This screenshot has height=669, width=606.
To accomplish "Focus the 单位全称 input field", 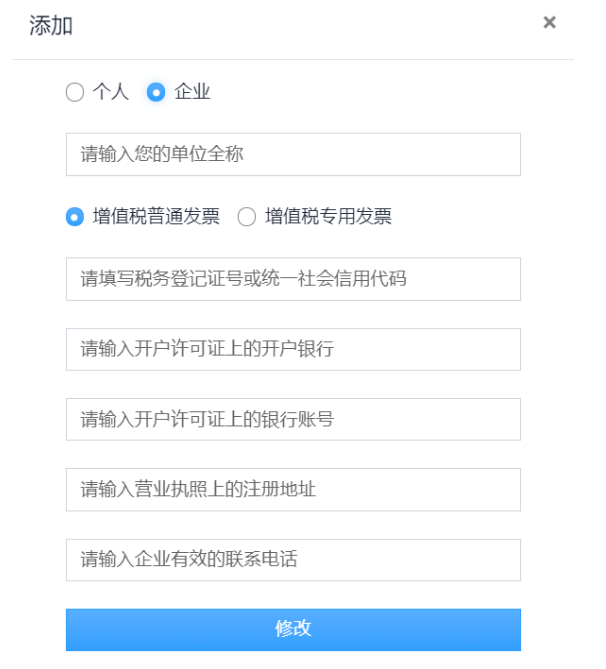I will [x=293, y=155].
